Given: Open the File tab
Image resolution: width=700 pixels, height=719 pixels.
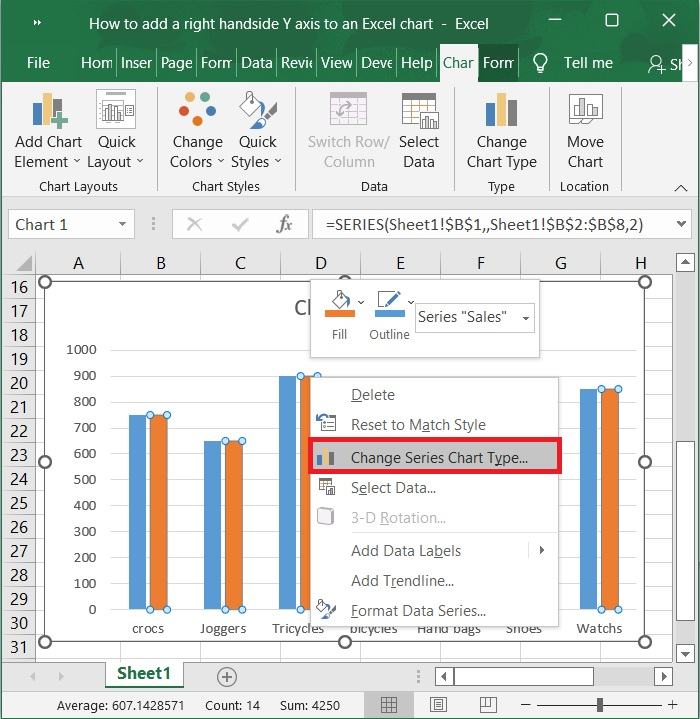Looking at the screenshot, I should click(x=38, y=63).
